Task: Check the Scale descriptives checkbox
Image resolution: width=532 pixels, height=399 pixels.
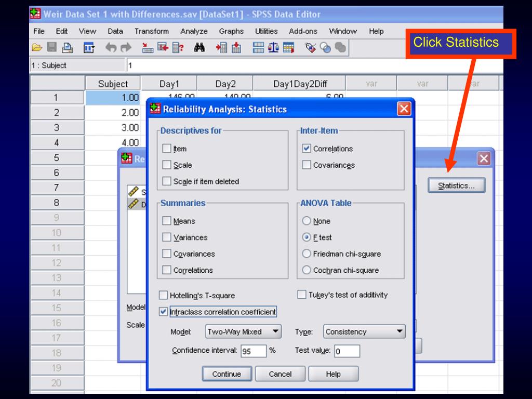Action: (167, 165)
